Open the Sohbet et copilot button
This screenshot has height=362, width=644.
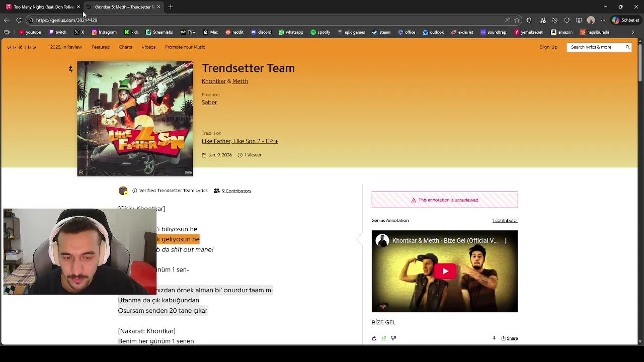[625, 20]
